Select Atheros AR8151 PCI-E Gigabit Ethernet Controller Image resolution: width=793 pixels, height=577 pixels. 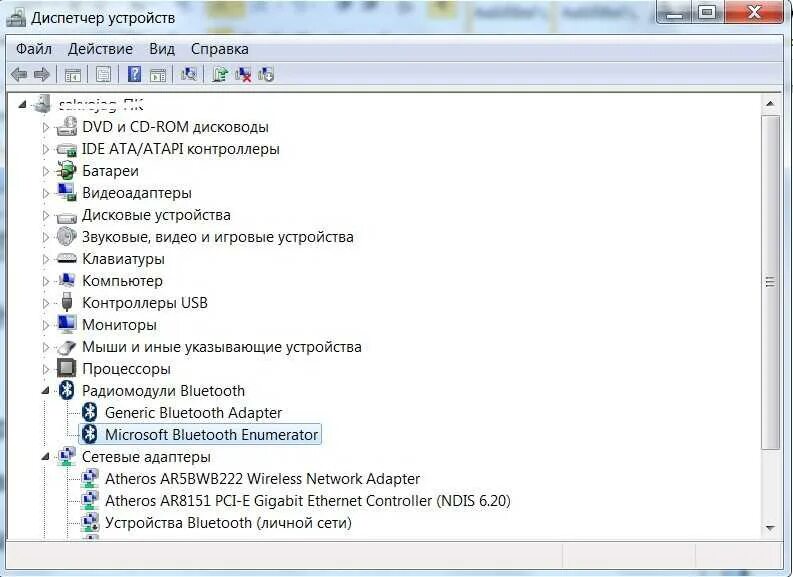(x=307, y=501)
